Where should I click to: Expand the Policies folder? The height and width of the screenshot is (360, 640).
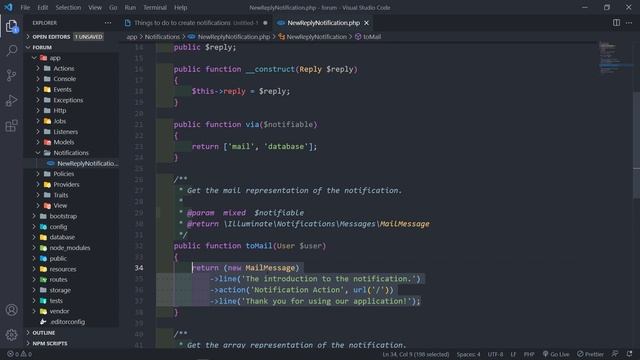pyautogui.click(x=71, y=174)
